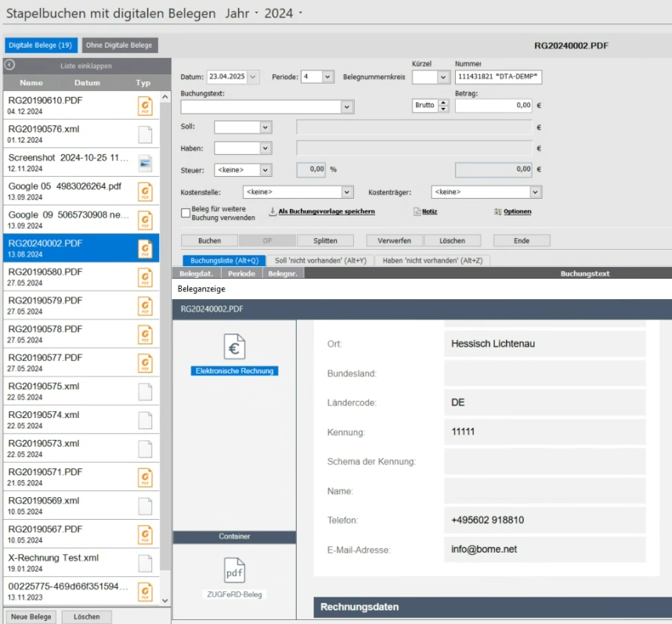Click the Splitten button

(325, 240)
